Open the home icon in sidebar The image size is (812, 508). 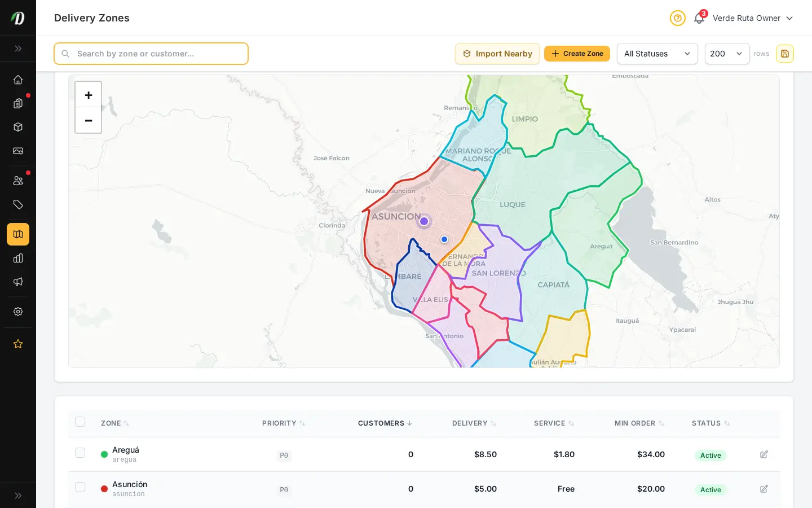(x=18, y=80)
